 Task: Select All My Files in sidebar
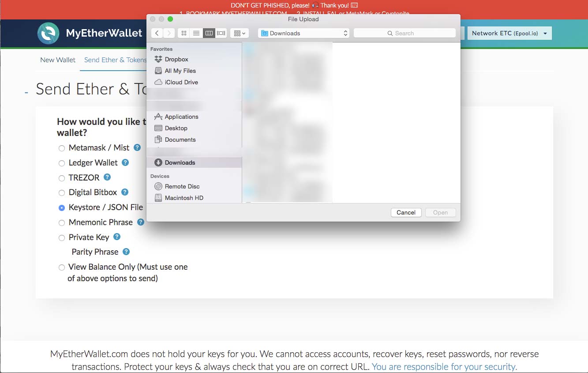194,71
